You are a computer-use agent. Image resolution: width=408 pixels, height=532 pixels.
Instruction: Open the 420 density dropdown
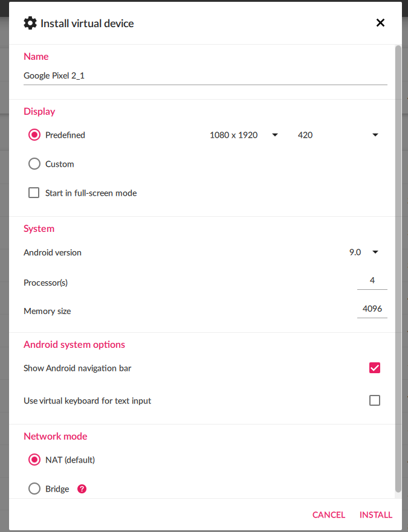coord(338,135)
